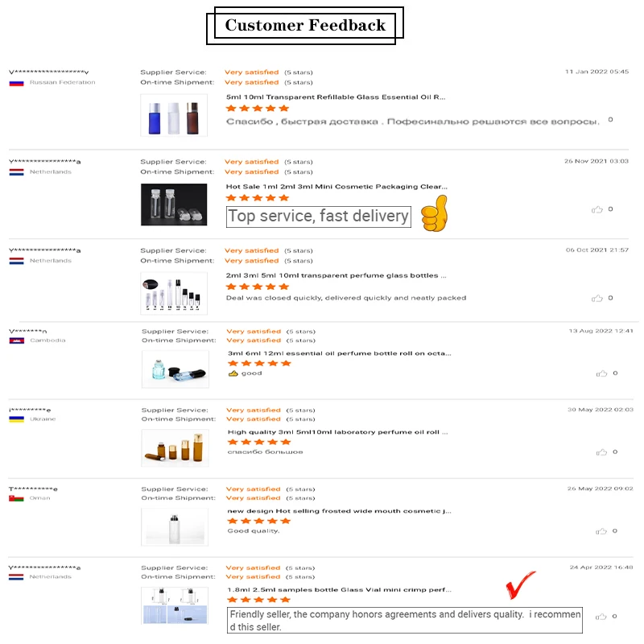Image resolution: width=644 pixels, height=644 pixels.
Task: Like the Ukraine buyer's review
Action: (x=601, y=452)
